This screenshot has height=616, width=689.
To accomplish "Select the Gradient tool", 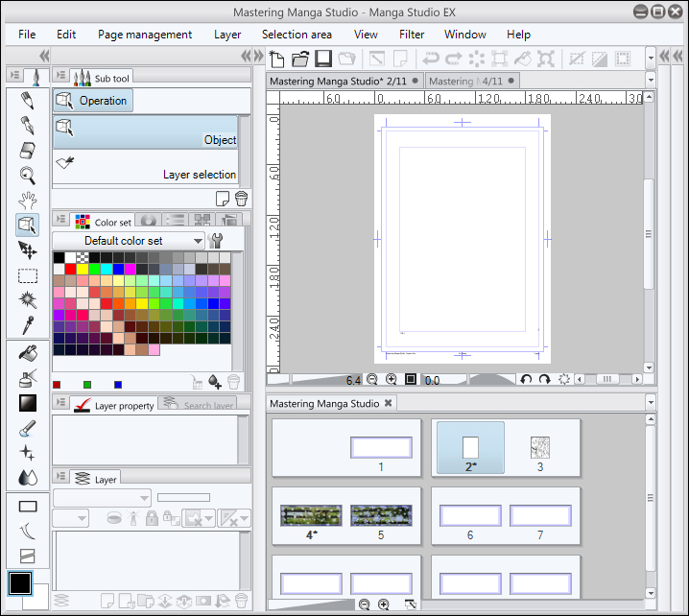I will (x=27, y=403).
